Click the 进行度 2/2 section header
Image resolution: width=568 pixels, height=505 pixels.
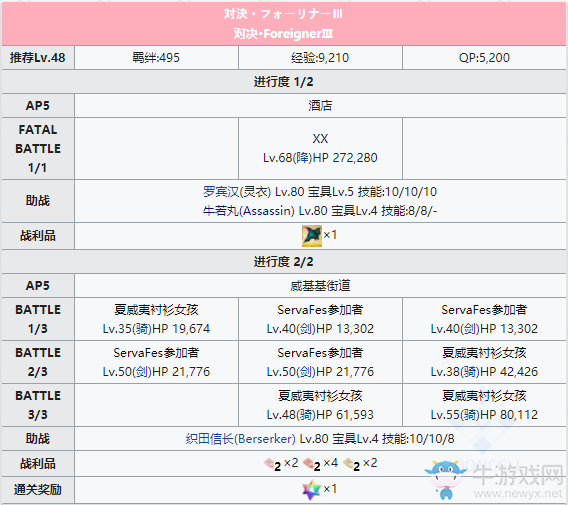click(284, 262)
